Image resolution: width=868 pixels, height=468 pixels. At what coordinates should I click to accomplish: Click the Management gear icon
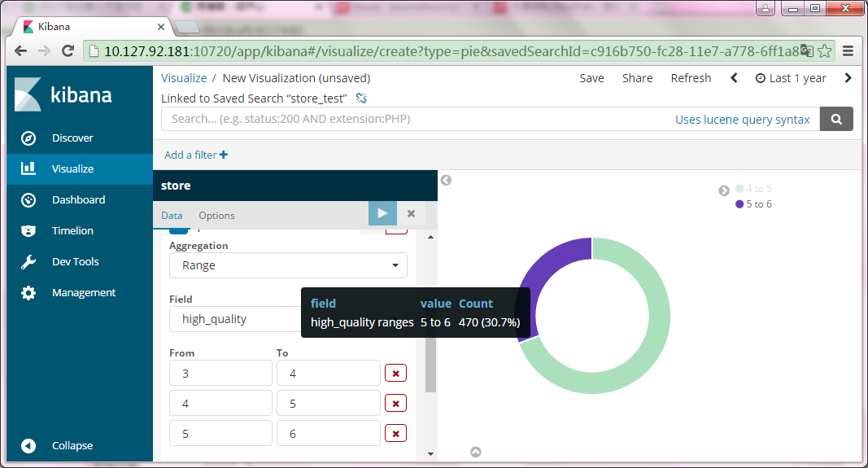coord(28,293)
